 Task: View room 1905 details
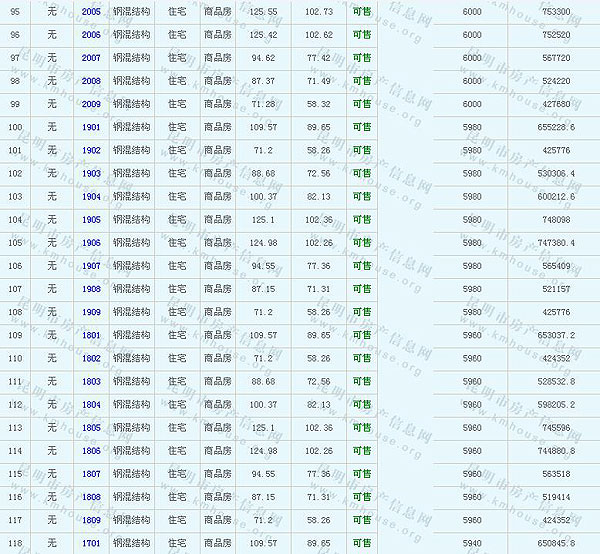(91, 219)
